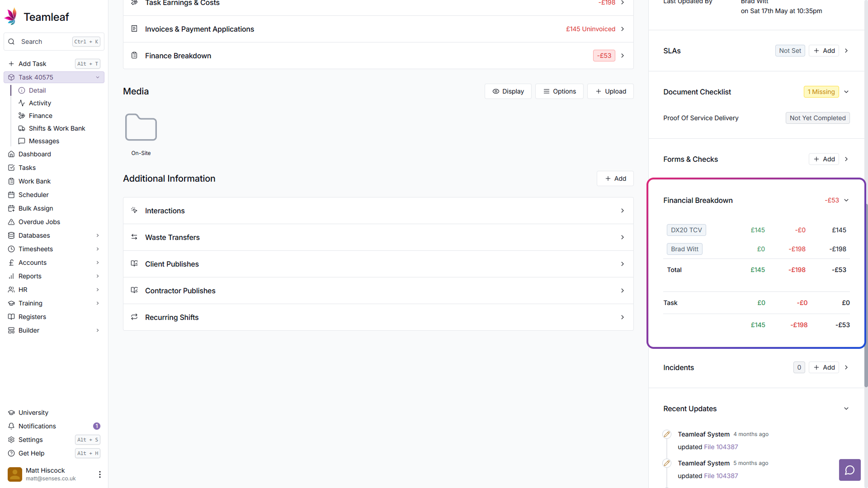
Task: Click the user menu three-dots icon
Action: click(x=99, y=474)
